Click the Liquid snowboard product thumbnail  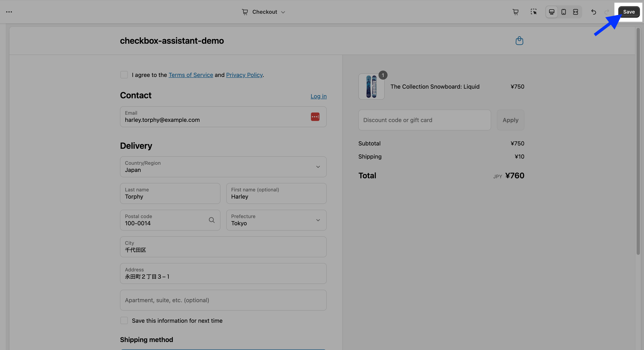371,87
